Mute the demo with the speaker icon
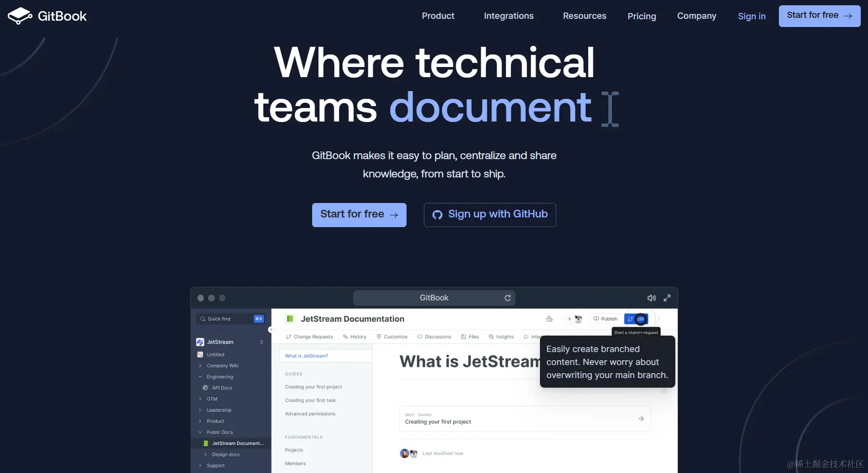The height and width of the screenshot is (473, 868). click(651, 298)
